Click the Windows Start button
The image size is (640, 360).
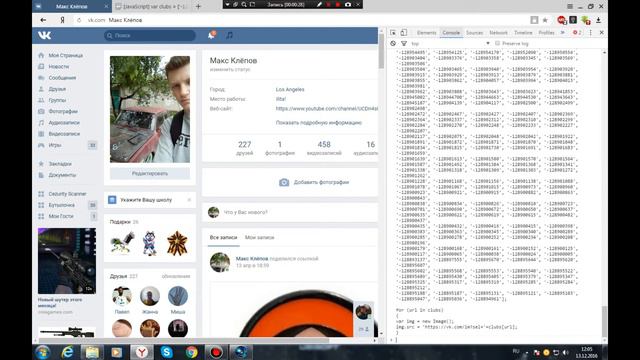(x=42, y=352)
